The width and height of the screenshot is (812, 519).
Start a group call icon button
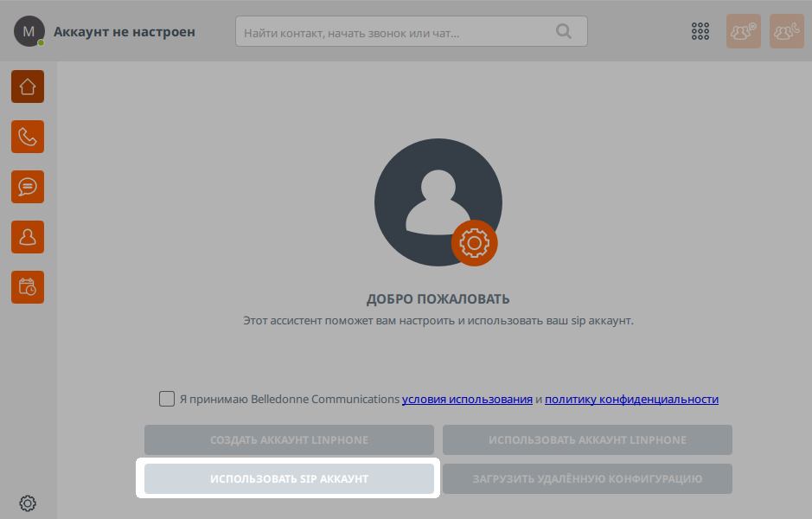(x=786, y=31)
